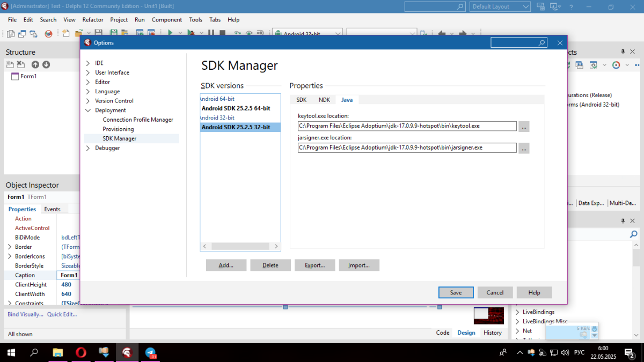Click the Quick Edit... link
Screen dimensions: 644x362
click(62, 314)
